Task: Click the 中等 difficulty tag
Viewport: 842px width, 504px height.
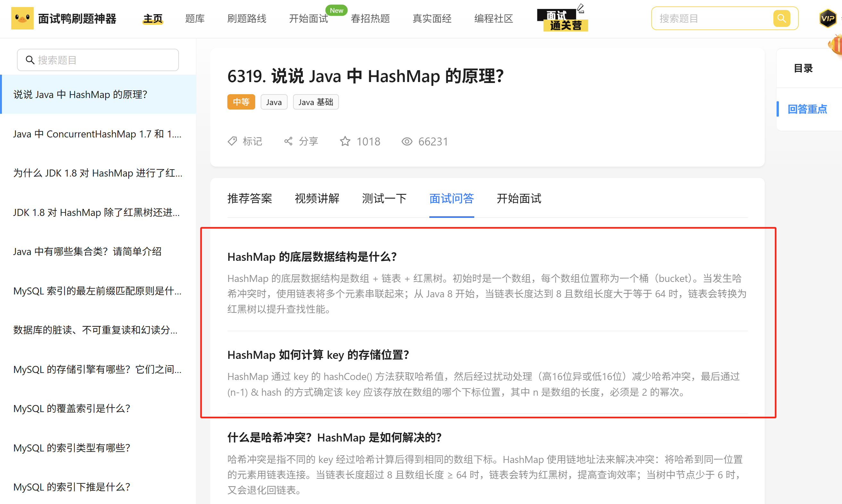Action: pyautogui.click(x=241, y=102)
